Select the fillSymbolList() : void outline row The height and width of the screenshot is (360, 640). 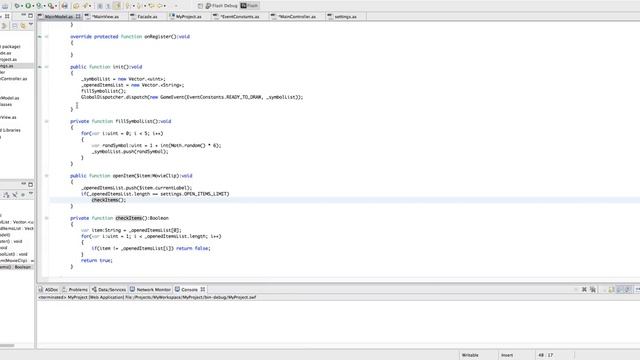[x=14, y=254]
